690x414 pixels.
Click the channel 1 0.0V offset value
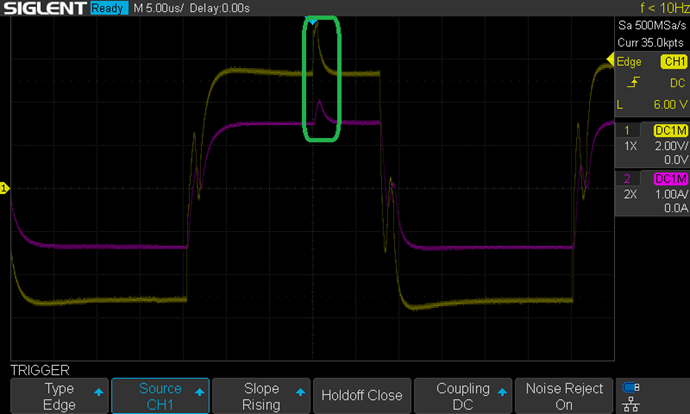(676, 160)
